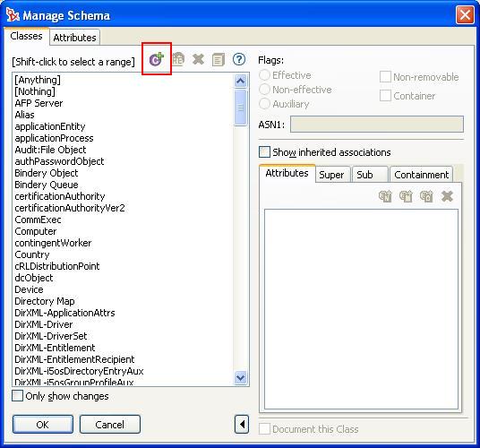Select the inner Attributes tab beside Super
The image size is (480, 448).
(287, 173)
